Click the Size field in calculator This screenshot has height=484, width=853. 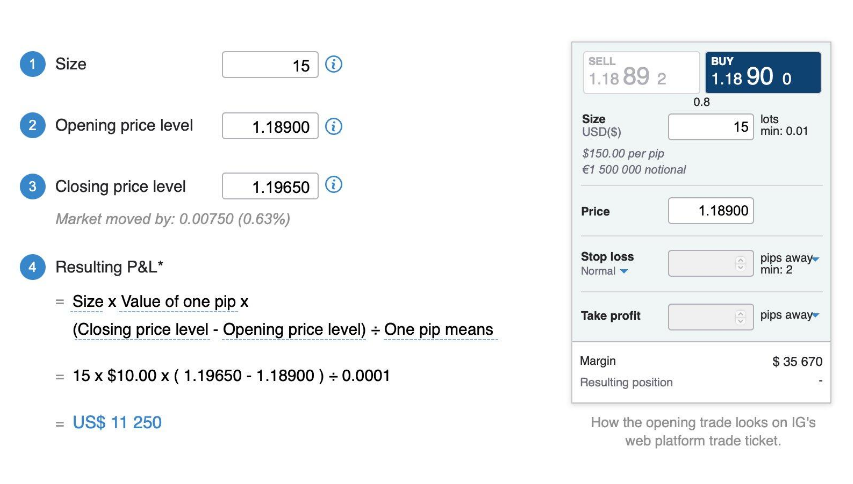point(270,65)
